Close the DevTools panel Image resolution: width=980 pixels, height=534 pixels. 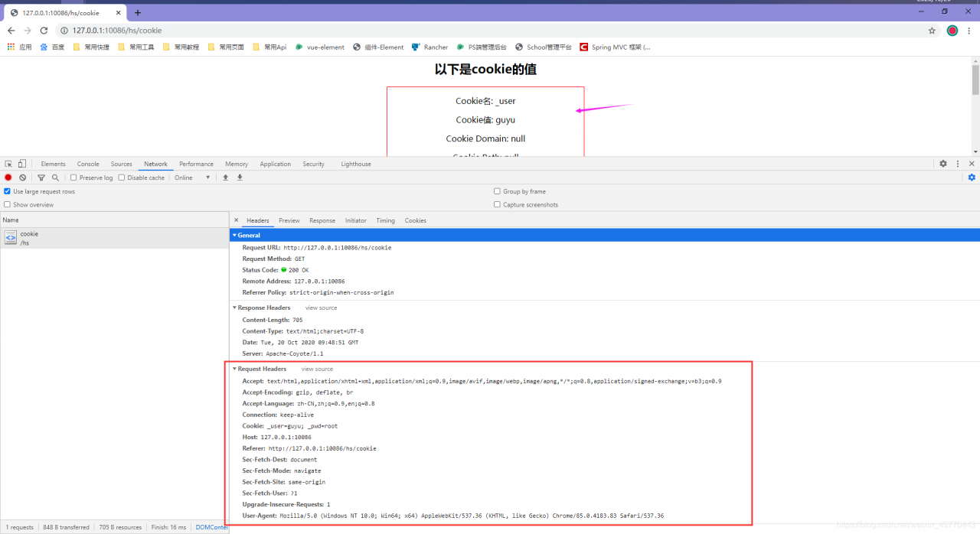pos(972,164)
